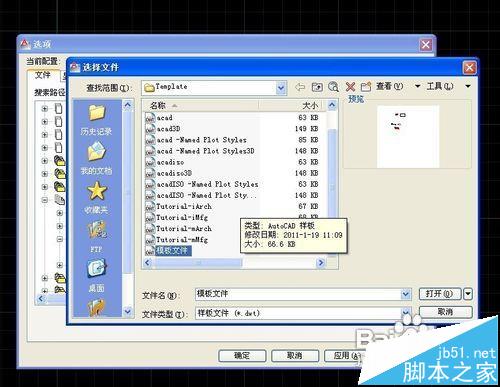Open the Desktop (桌面) places icon
This screenshot has height=387, width=500.
tap(97, 269)
